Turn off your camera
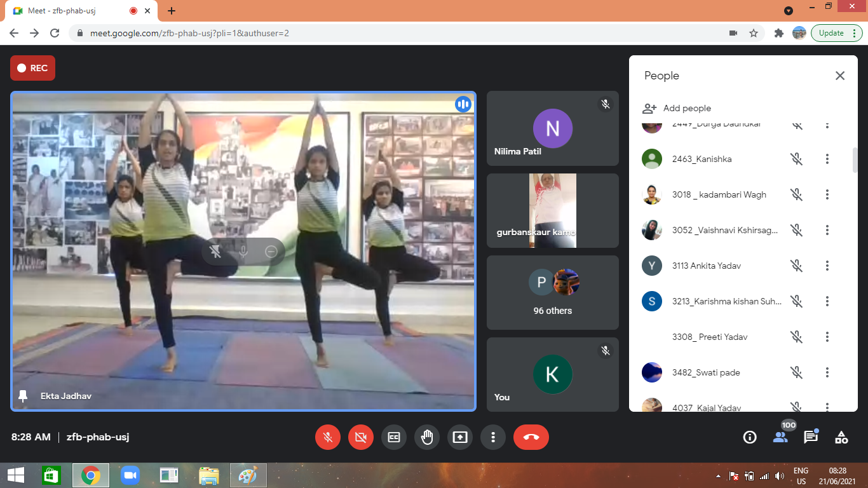868x488 pixels. 361,437
